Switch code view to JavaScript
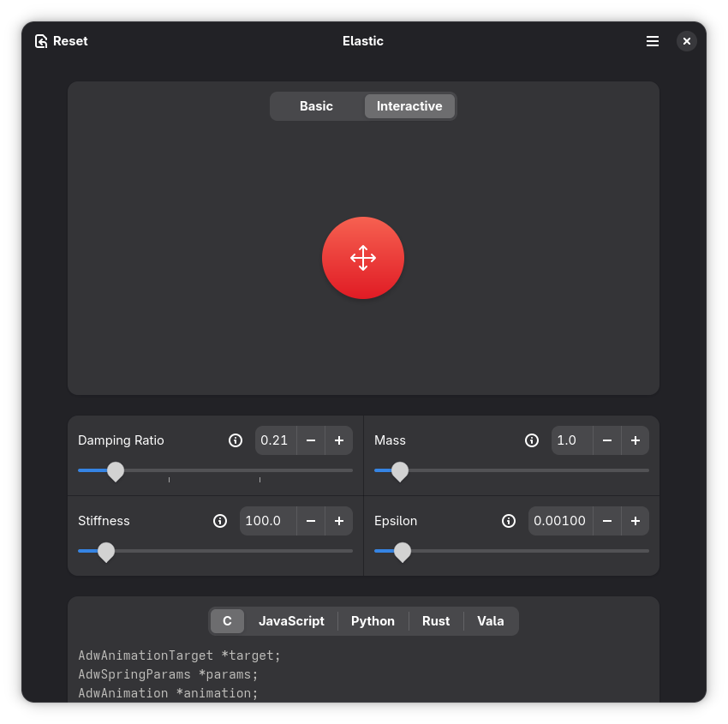The image size is (728, 724). coord(291,621)
